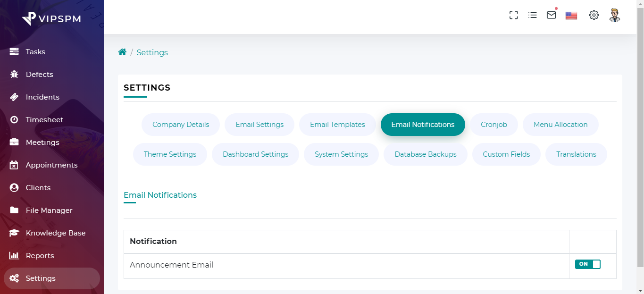Image resolution: width=644 pixels, height=294 pixels.
Task: Click the clock icon beside Timesheet
Action: pos(14,120)
